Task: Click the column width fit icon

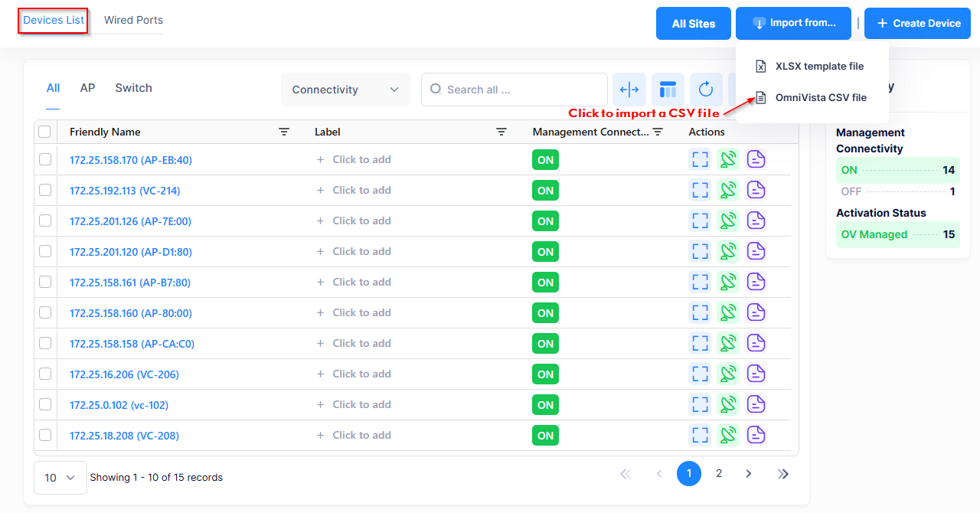Action: (x=629, y=90)
